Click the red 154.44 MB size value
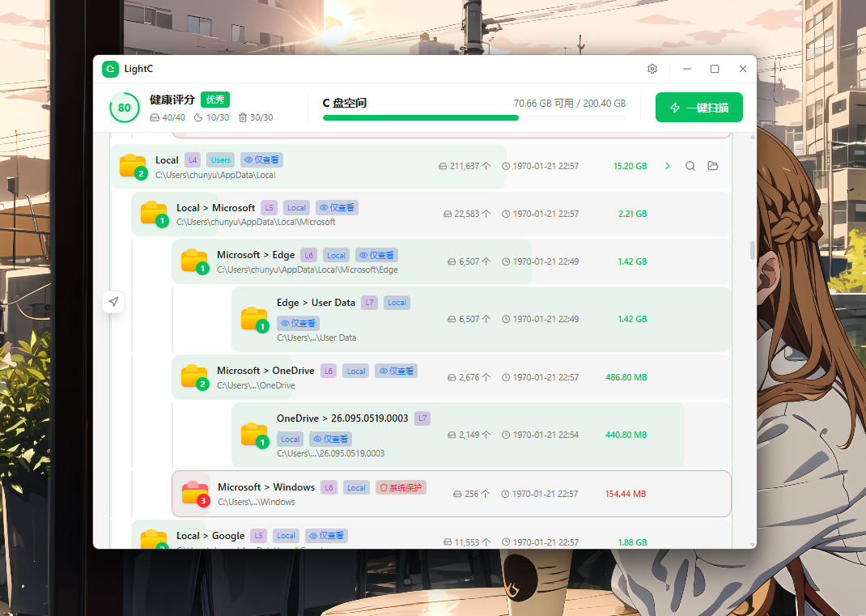The image size is (866, 616). click(x=626, y=494)
